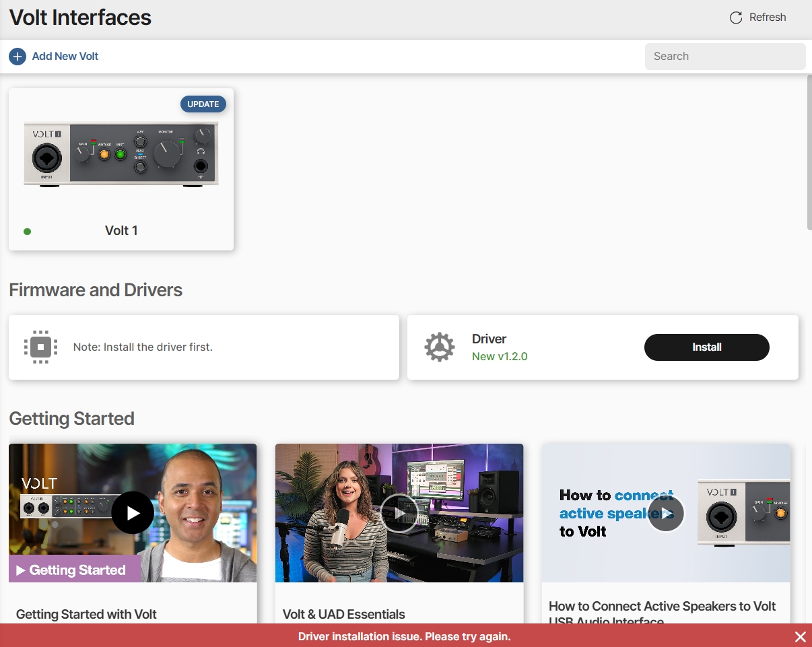
Task: Click the firmware chip icon
Action: click(41, 347)
